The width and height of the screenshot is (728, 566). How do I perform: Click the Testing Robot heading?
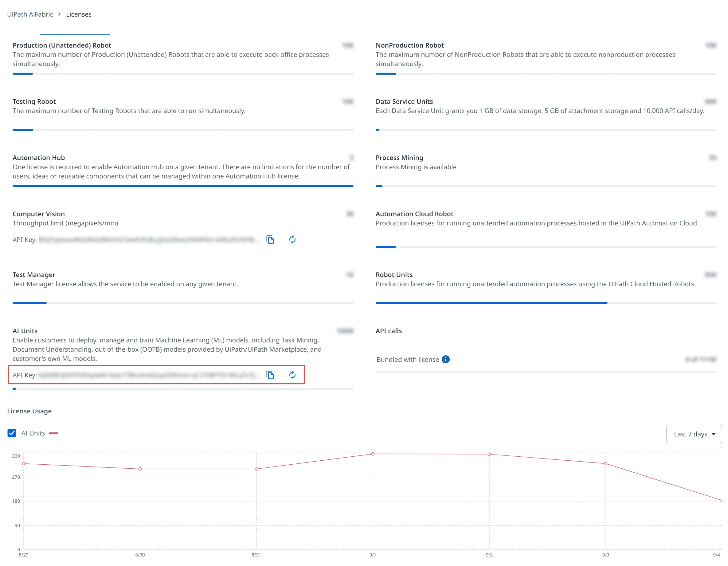[34, 101]
